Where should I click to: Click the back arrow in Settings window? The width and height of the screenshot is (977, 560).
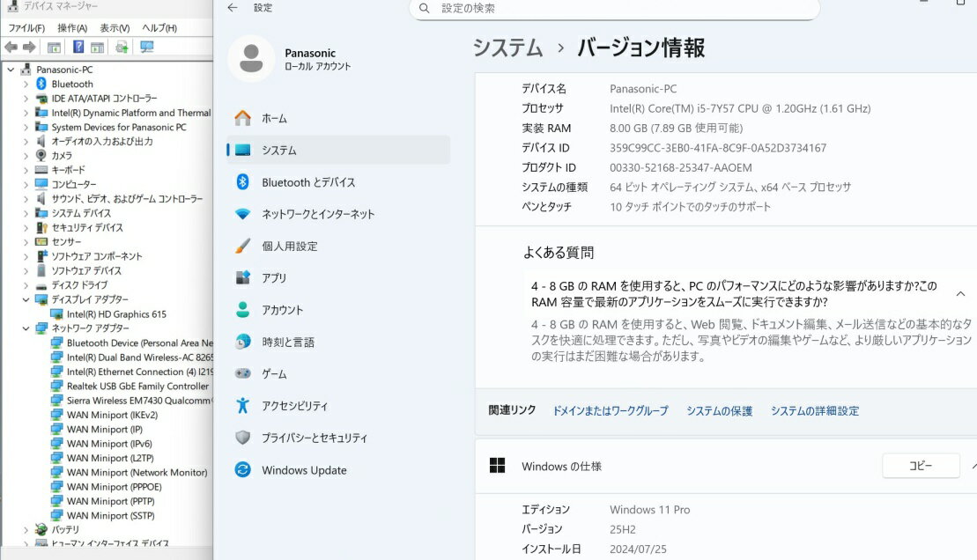click(x=233, y=8)
